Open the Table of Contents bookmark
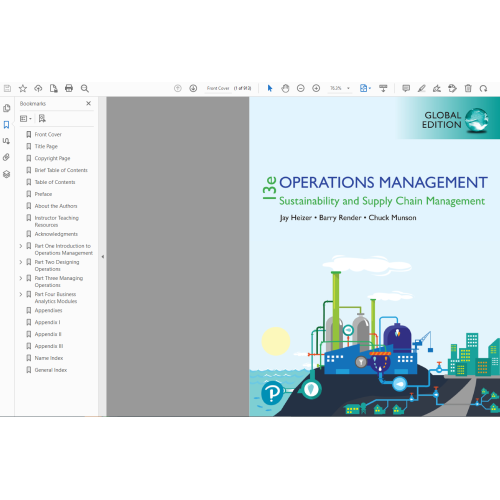The image size is (500, 500). (x=55, y=182)
